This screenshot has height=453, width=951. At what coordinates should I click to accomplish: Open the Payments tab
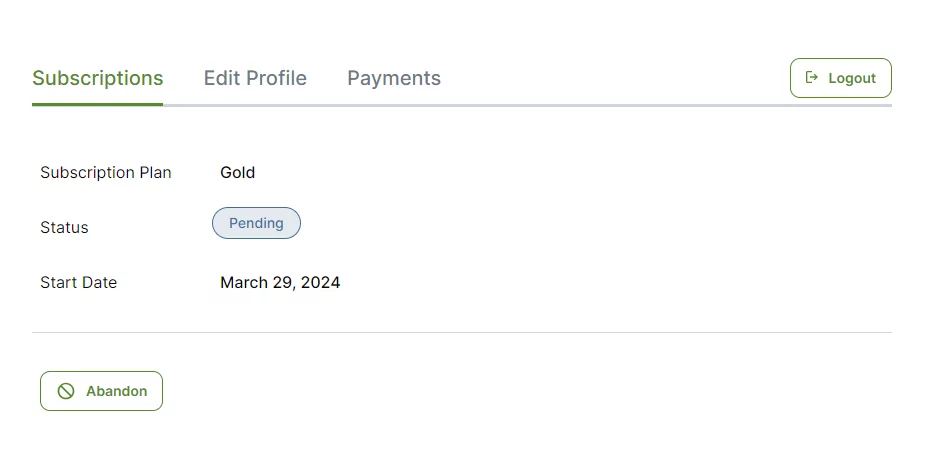click(394, 78)
